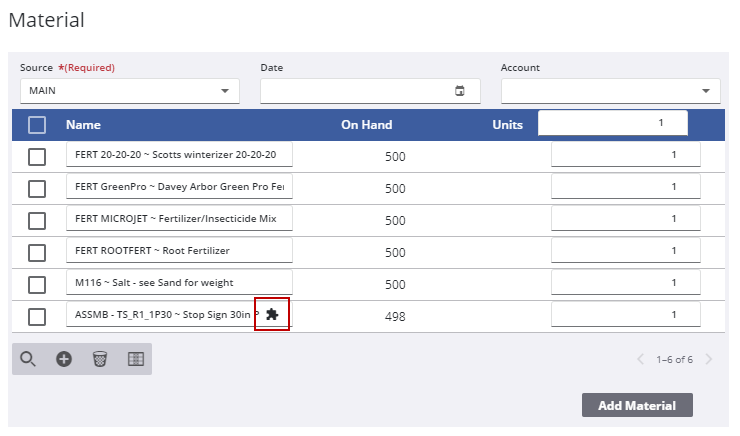Click the FERT ROOTFERT name field
Image resolution: width=740 pixels, height=436 pixels.
pos(178,251)
